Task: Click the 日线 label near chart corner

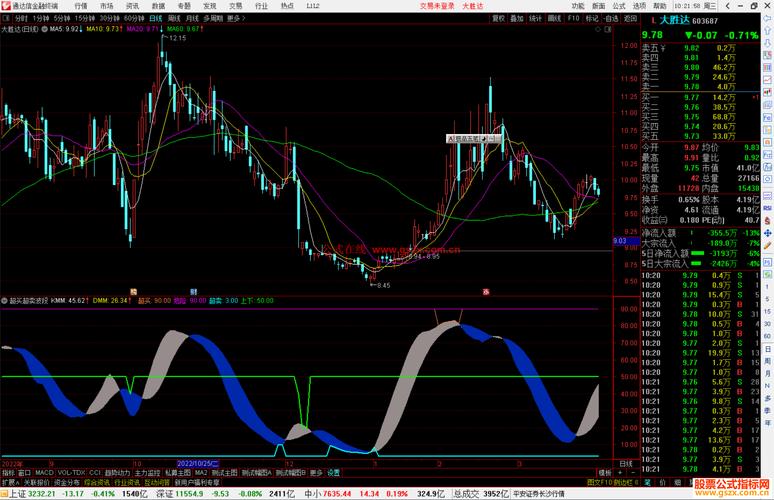Action: 626,464
